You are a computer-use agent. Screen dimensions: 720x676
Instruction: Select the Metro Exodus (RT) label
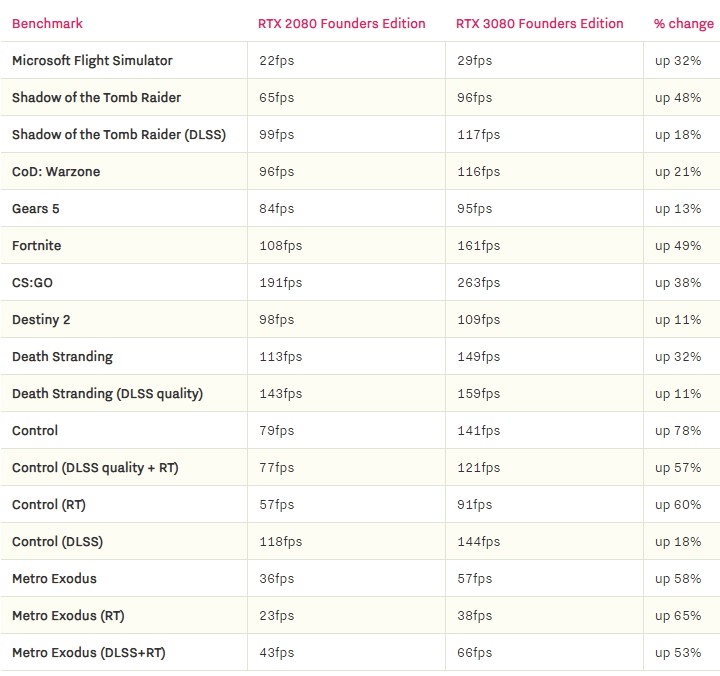(x=68, y=615)
